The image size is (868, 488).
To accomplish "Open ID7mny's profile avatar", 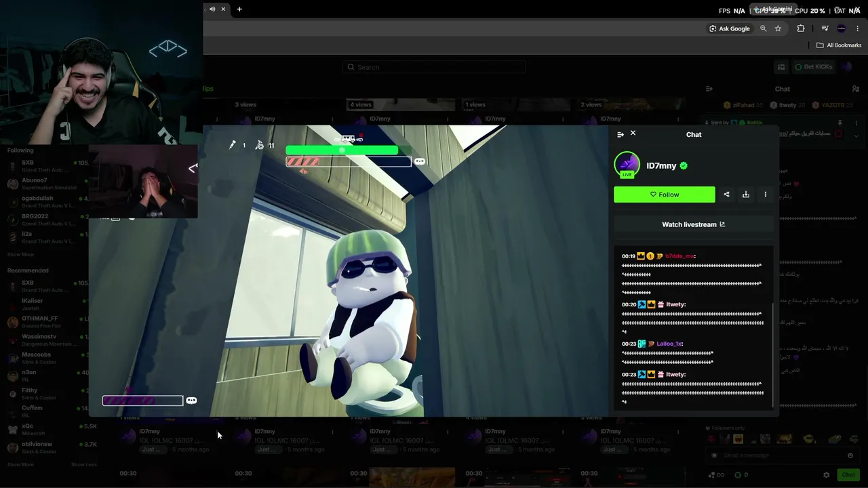I will point(627,165).
